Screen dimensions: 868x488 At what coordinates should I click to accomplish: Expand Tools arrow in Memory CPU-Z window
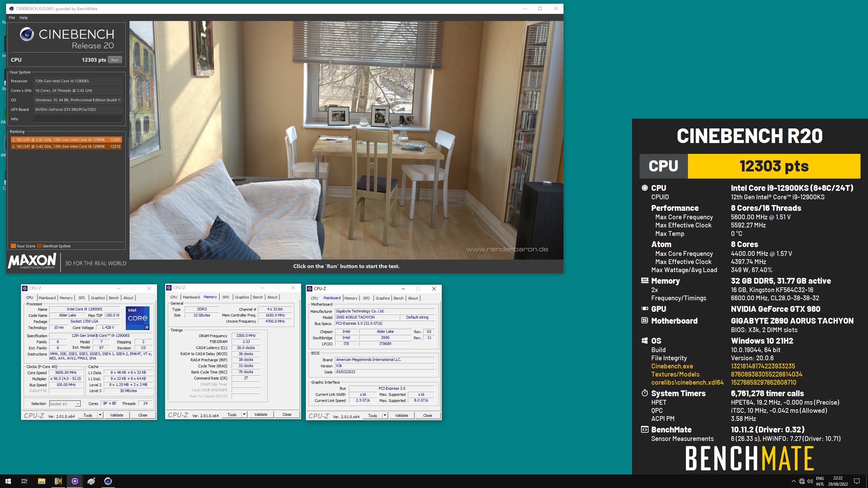[244, 414]
